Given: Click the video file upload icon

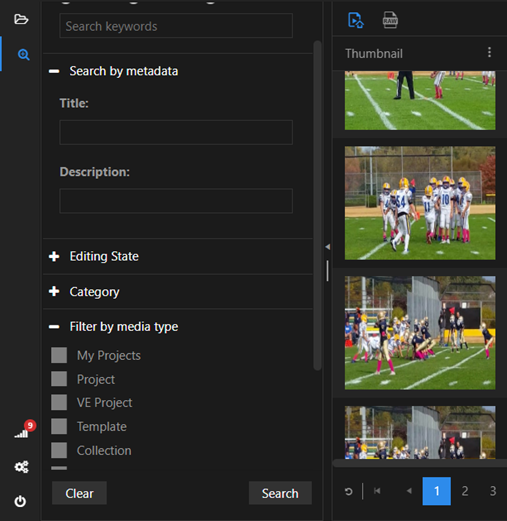Looking at the screenshot, I should click(x=356, y=20).
